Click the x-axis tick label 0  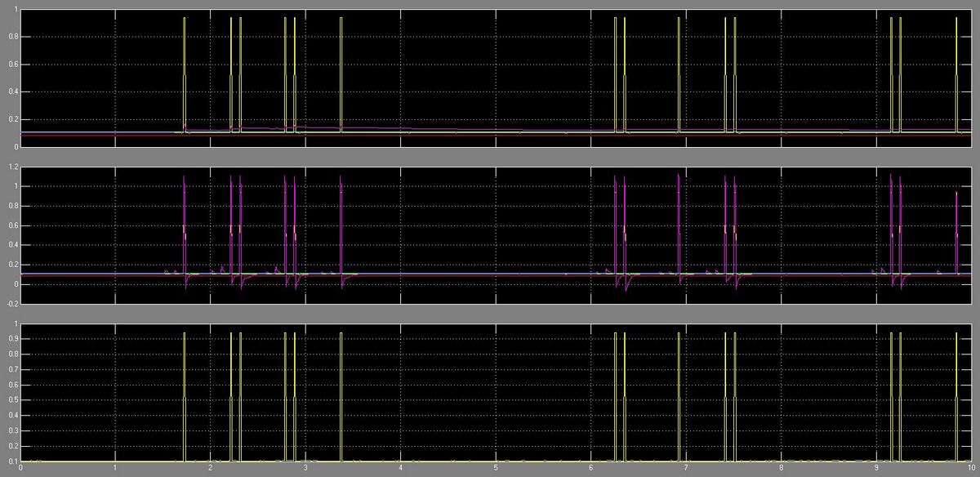(20, 470)
